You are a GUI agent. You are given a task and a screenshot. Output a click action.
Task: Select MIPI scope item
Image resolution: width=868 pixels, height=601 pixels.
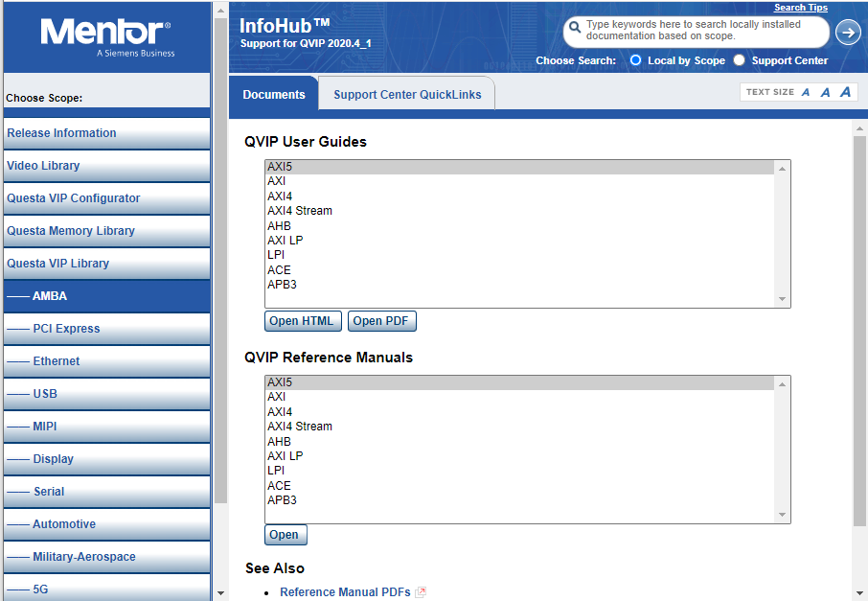pyautogui.click(x=106, y=427)
